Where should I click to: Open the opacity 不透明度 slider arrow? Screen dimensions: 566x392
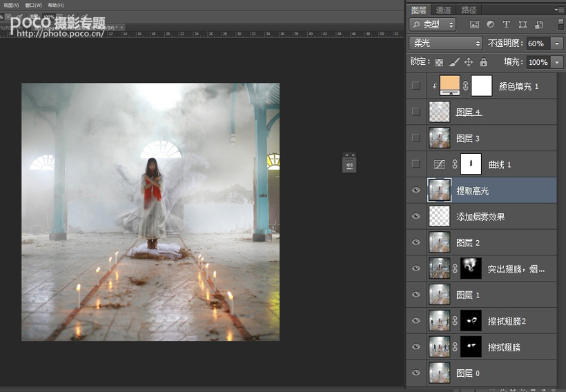tap(557, 43)
